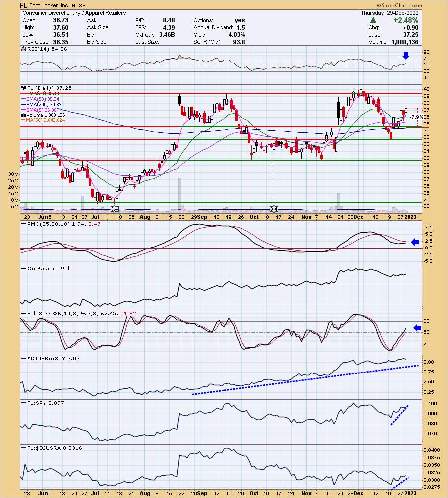448x498 pixels.
Task: Click the small icon beside RSI(14) label
Action: point(23,49)
